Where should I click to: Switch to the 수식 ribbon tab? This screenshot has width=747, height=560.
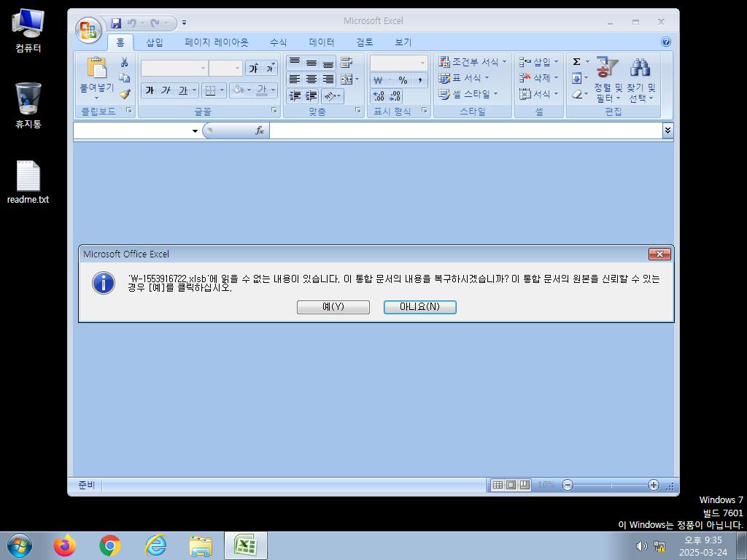tap(278, 42)
